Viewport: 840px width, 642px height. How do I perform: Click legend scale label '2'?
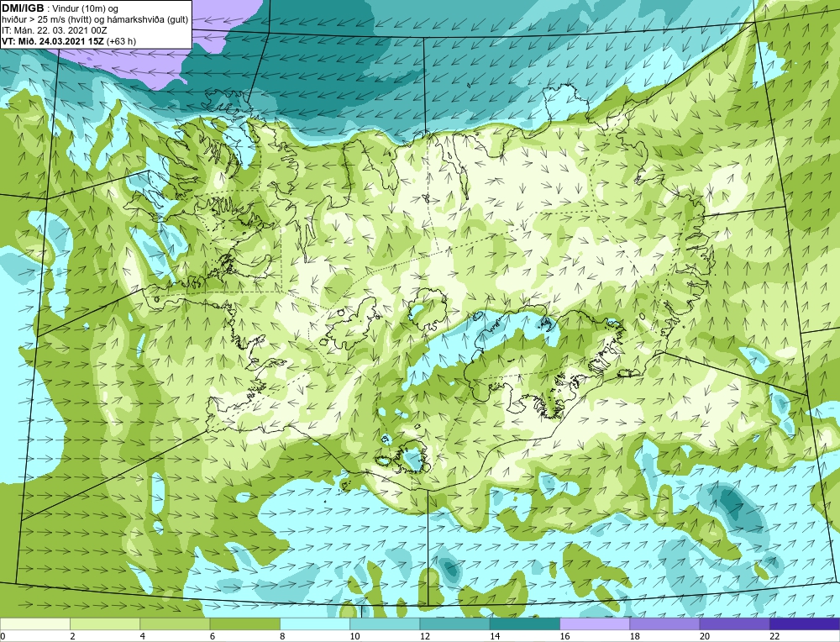coord(72,636)
